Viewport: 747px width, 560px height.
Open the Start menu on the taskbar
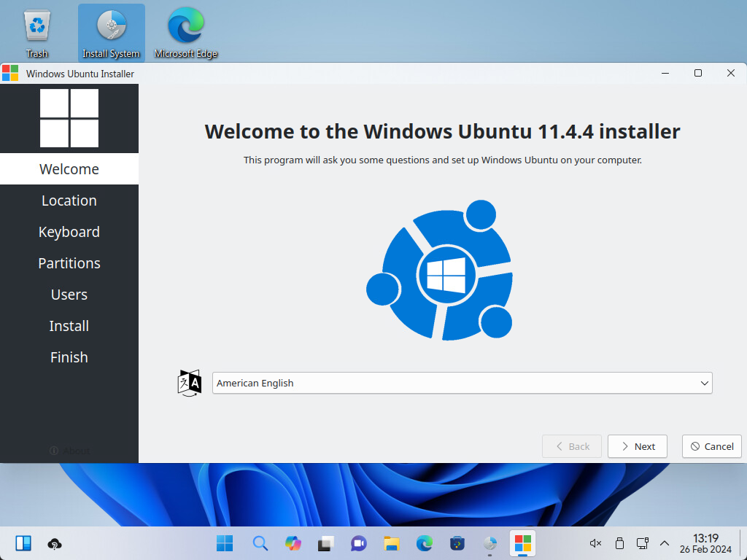225,543
